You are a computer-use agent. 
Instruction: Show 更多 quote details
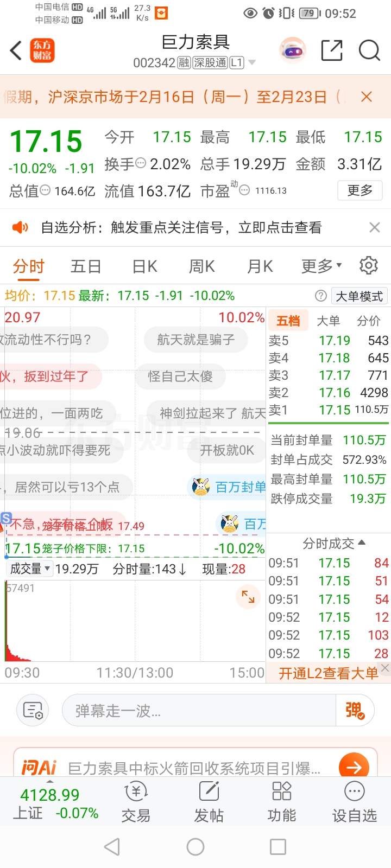coord(360,190)
